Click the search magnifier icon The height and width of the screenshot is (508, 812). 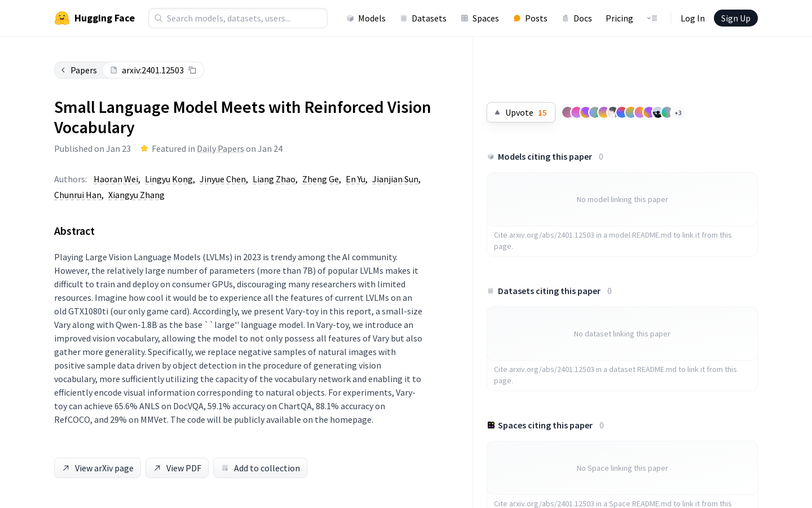[x=158, y=18]
